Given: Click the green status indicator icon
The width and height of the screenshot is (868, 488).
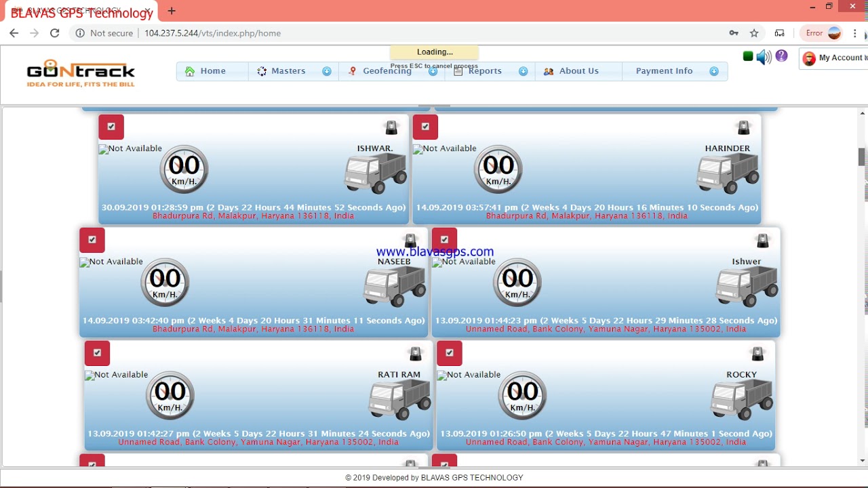Looking at the screenshot, I should [x=748, y=56].
